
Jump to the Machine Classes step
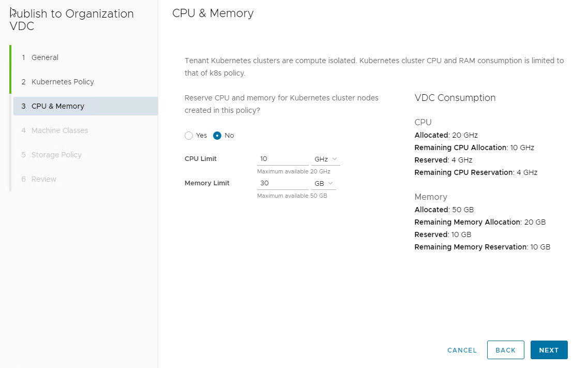pos(59,130)
